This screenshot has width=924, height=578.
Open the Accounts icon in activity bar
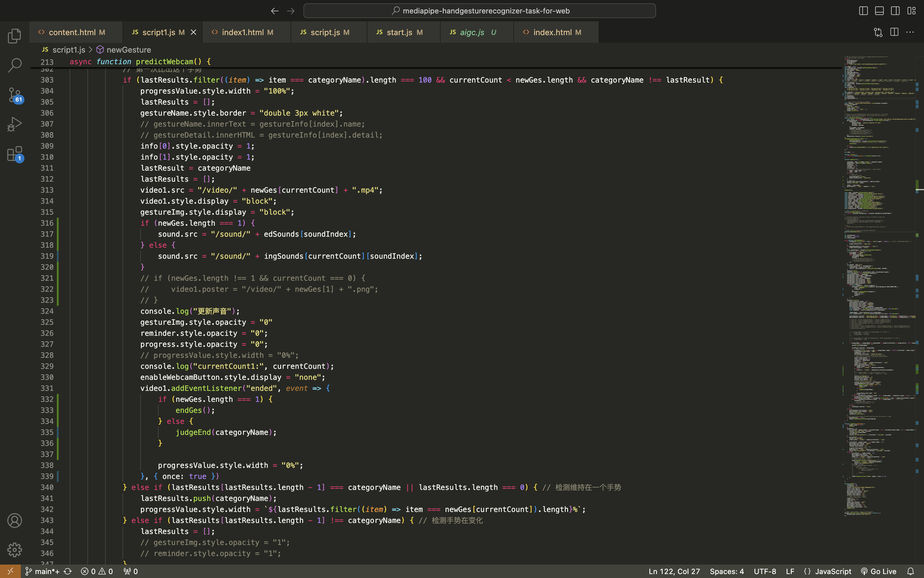pyautogui.click(x=14, y=521)
